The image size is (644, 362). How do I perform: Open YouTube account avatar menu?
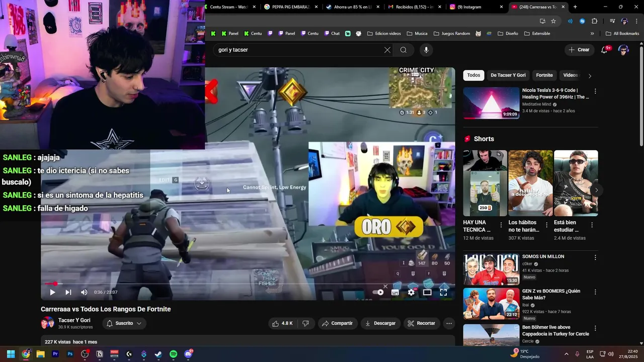(623, 50)
